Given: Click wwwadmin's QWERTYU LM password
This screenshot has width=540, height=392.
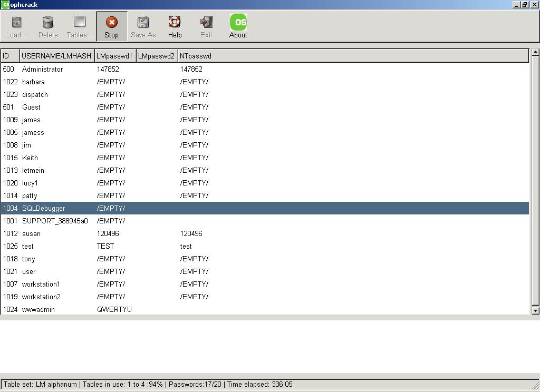Looking at the screenshot, I should coord(114,310).
